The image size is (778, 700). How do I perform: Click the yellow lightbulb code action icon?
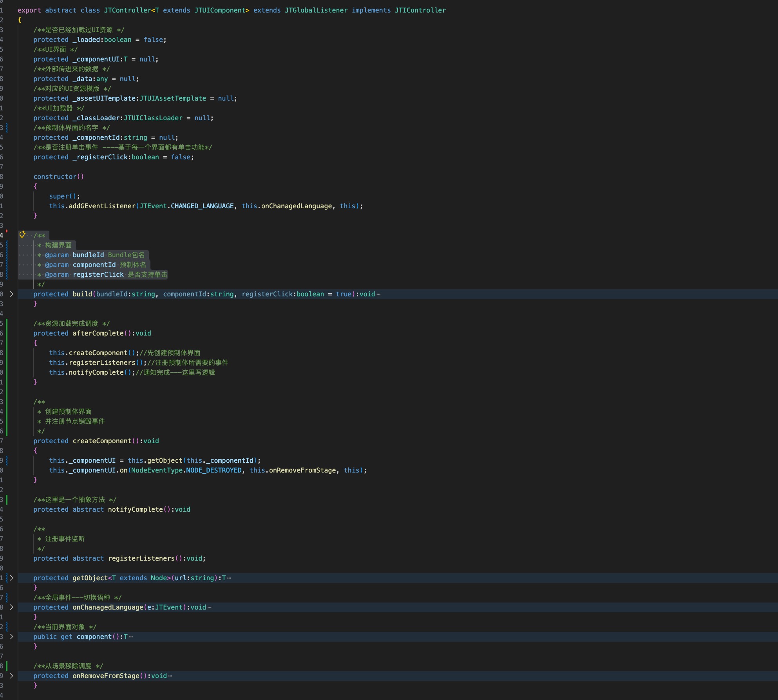pos(22,235)
